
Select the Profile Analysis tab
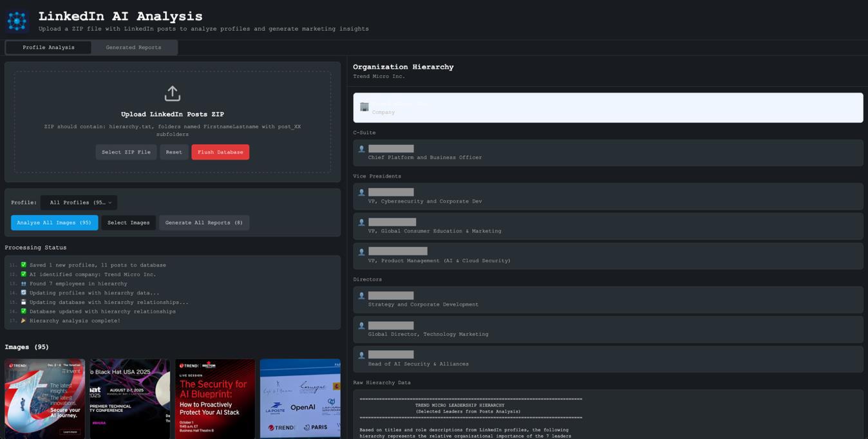click(48, 48)
